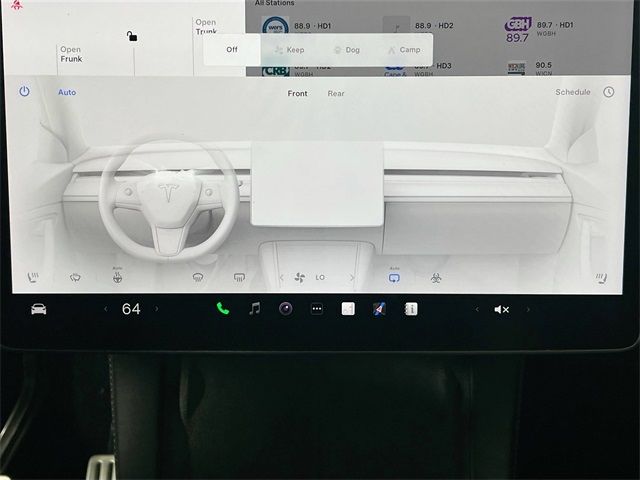Tap the schedule clock icon

coord(609,92)
